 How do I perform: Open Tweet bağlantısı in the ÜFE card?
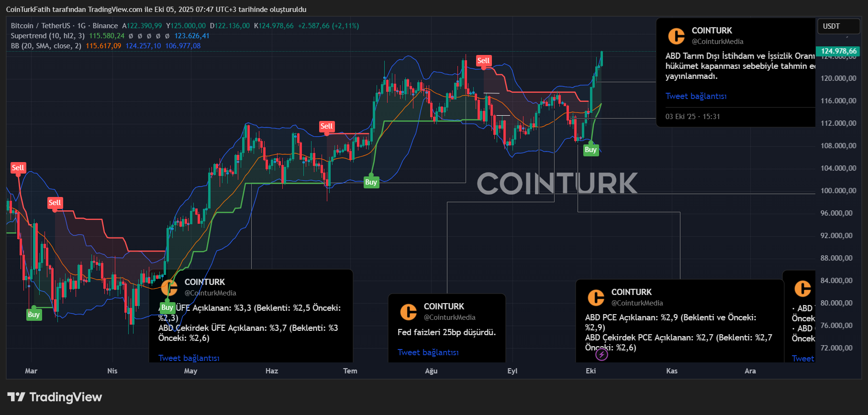pos(189,358)
